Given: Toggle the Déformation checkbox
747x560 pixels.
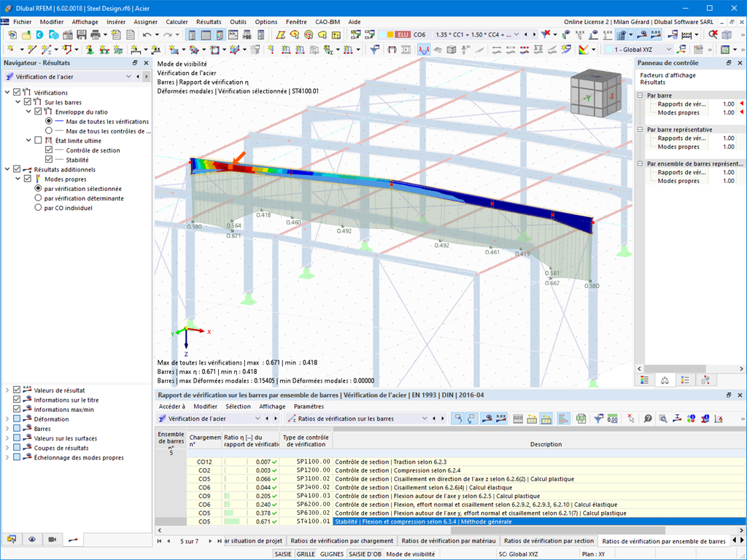Looking at the screenshot, I should pos(17,419).
